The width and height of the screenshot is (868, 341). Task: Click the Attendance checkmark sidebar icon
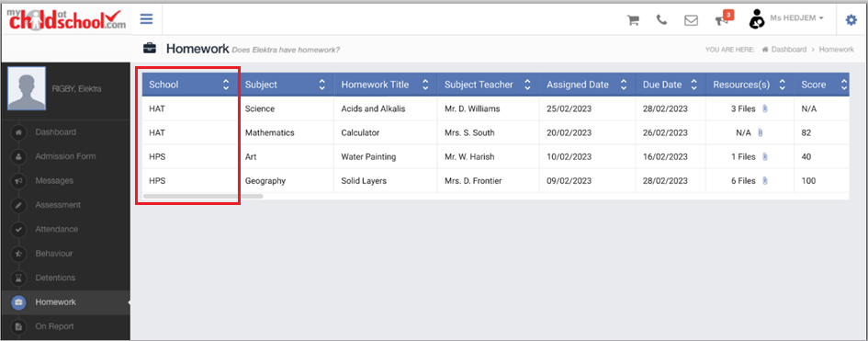(18, 229)
